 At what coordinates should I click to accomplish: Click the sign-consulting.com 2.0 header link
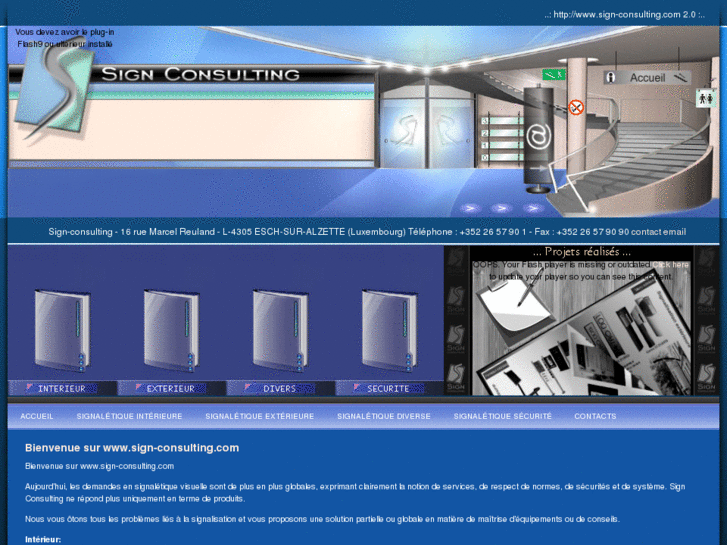625,14
